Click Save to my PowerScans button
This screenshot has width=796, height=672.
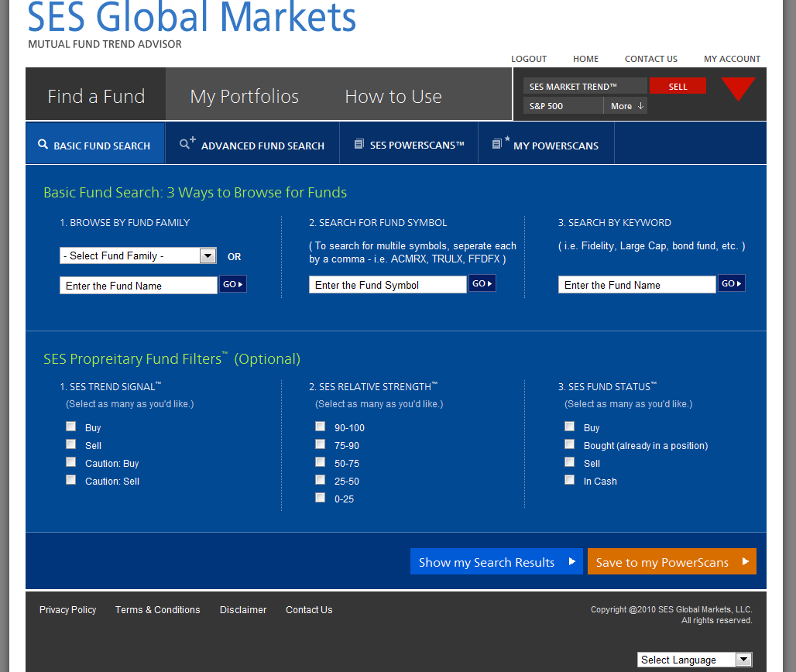pos(671,562)
